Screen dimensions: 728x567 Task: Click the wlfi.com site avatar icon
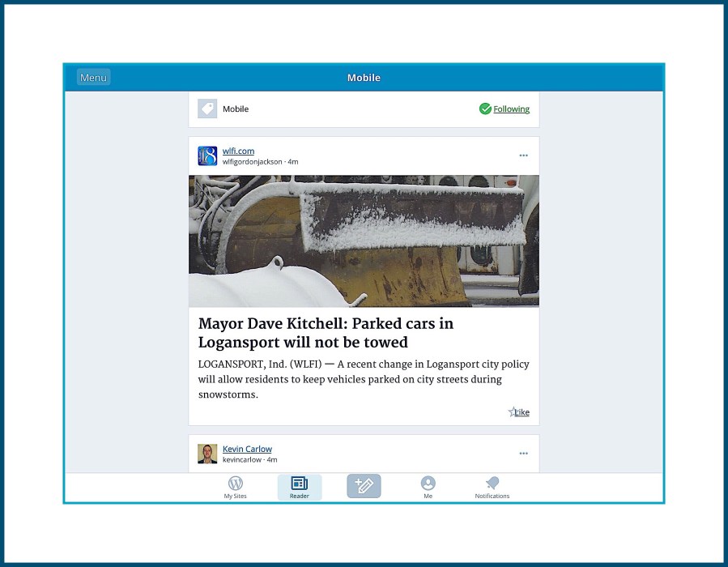[x=207, y=156]
